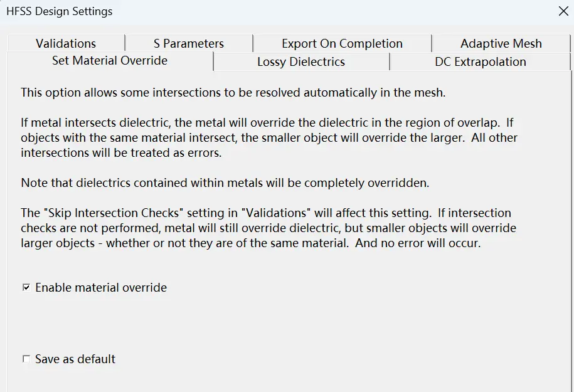The width and height of the screenshot is (574, 392).
Task: Switch to the DC Extrapolation tab
Action: point(481,61)
